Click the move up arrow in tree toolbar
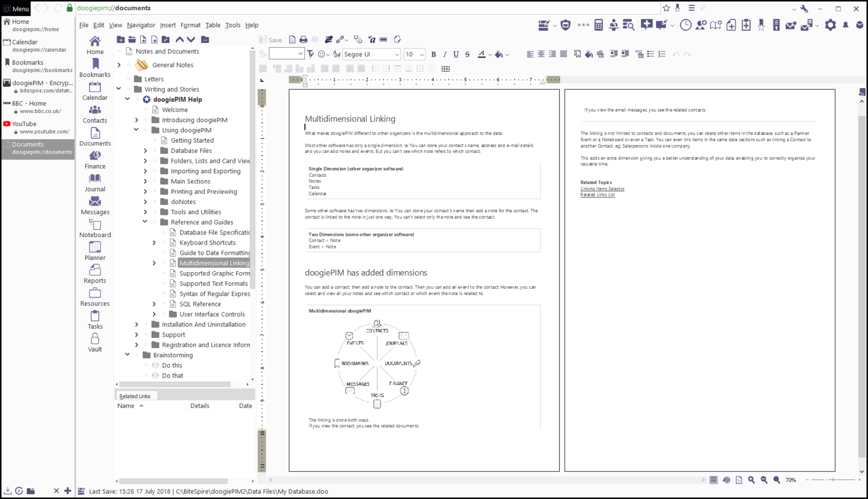Screen dimensions: 868x499 click(180, 40)
